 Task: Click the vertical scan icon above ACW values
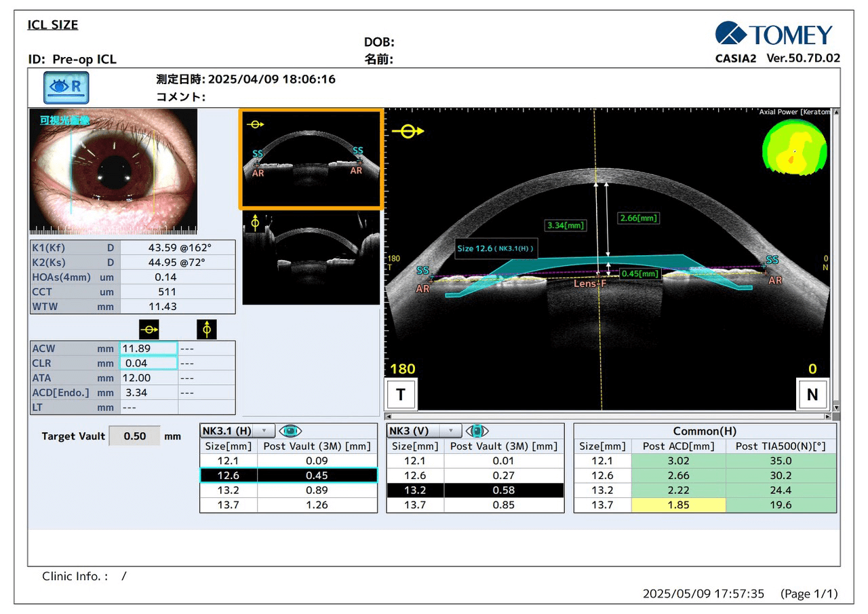click(x=207, y=330)
